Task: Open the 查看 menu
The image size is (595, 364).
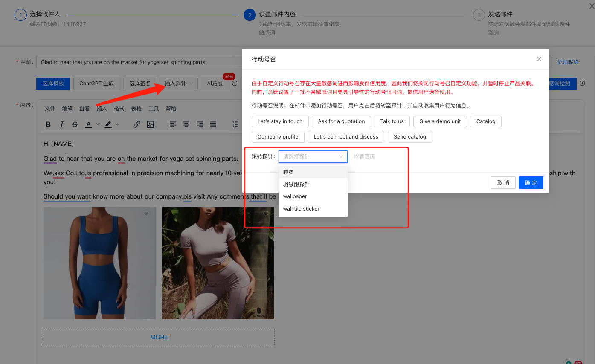Action: 84,109
